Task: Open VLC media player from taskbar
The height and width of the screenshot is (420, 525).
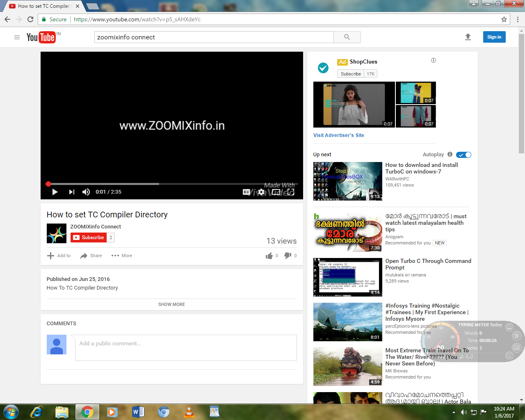Action: pos(189,411)
